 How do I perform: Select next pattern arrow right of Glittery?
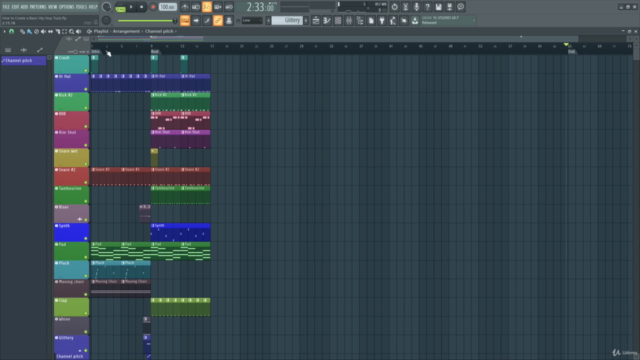coord(306,20)
